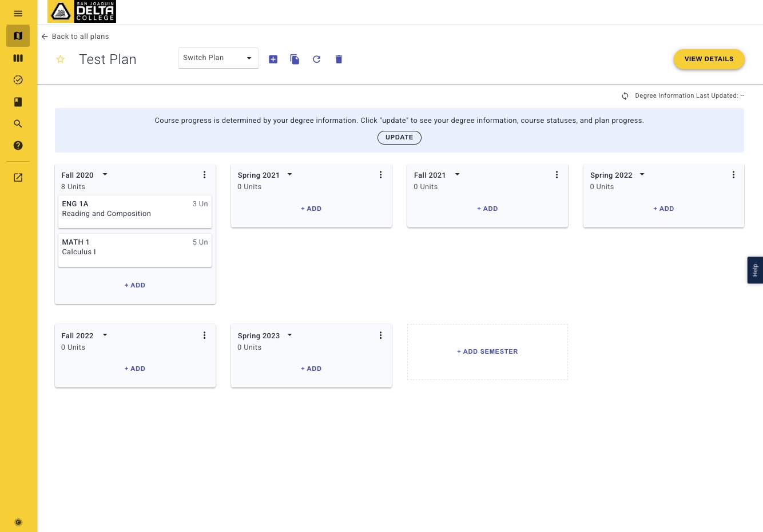This screenshot has height=532, width=763.
Task: Open the Help tab on the right edge
Action: click(x=755, y=270)
